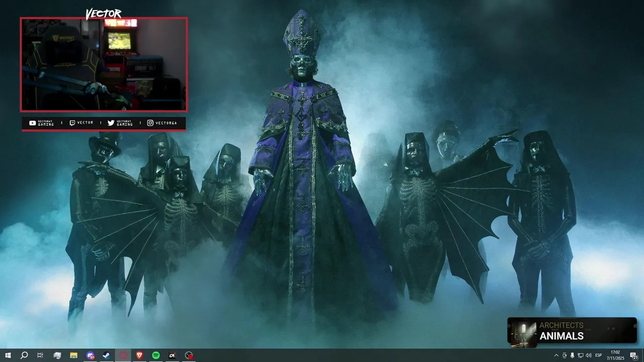Open notification center with 21 badge
The width and height of the screenshot is (644, 362).
click(x=634, y=355)
